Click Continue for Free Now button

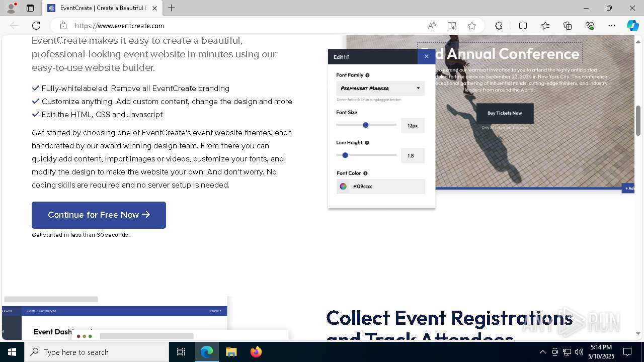[x=99, y=215]
